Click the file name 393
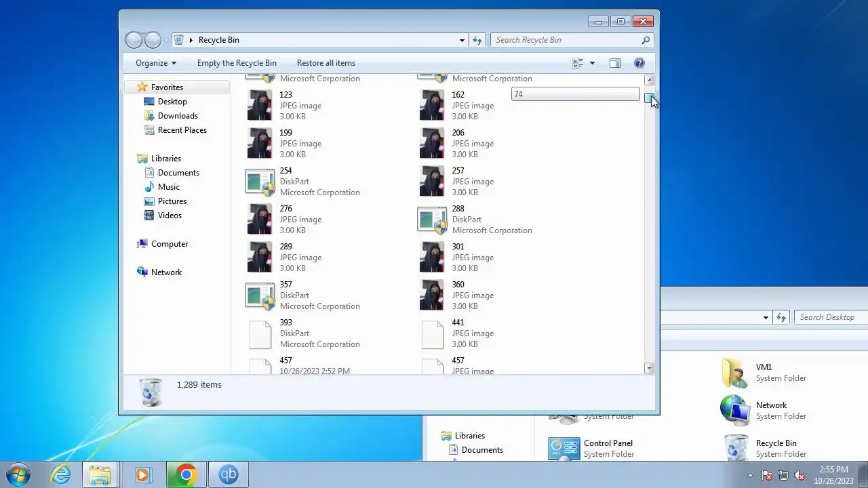868x488 pixels. [x=286, y=323]
